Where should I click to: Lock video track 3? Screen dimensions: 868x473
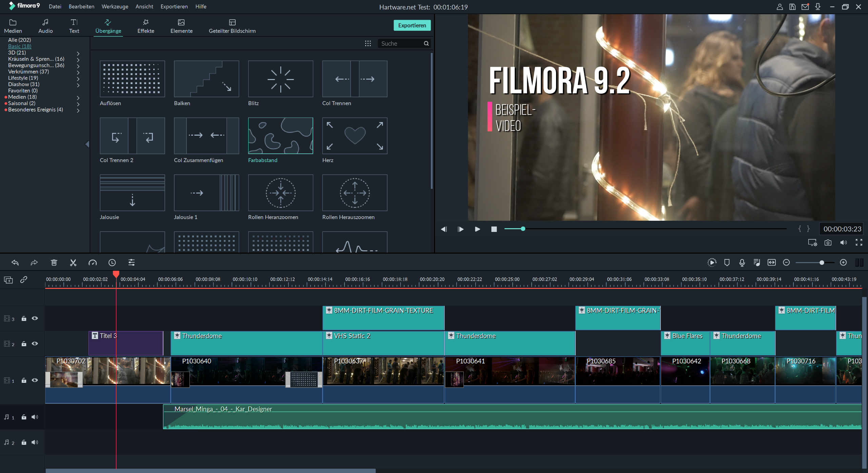pos(24,318)
